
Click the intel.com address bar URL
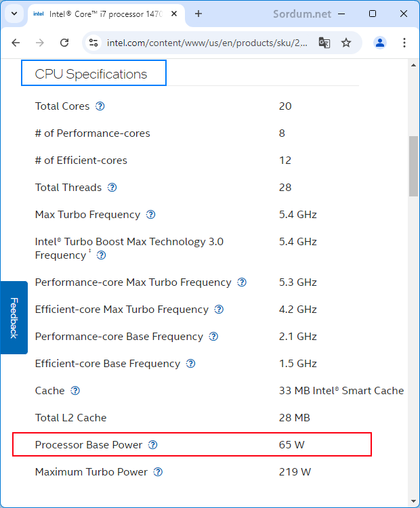(207, 43)
